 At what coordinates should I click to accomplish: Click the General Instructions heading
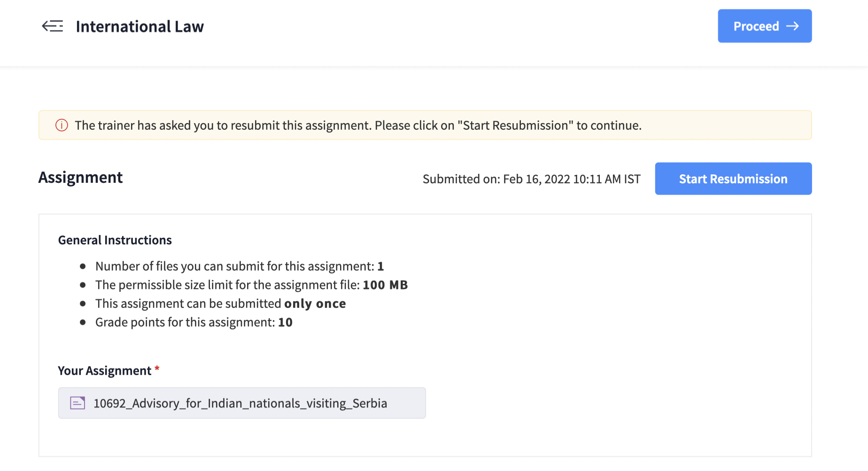click(115, 240)
